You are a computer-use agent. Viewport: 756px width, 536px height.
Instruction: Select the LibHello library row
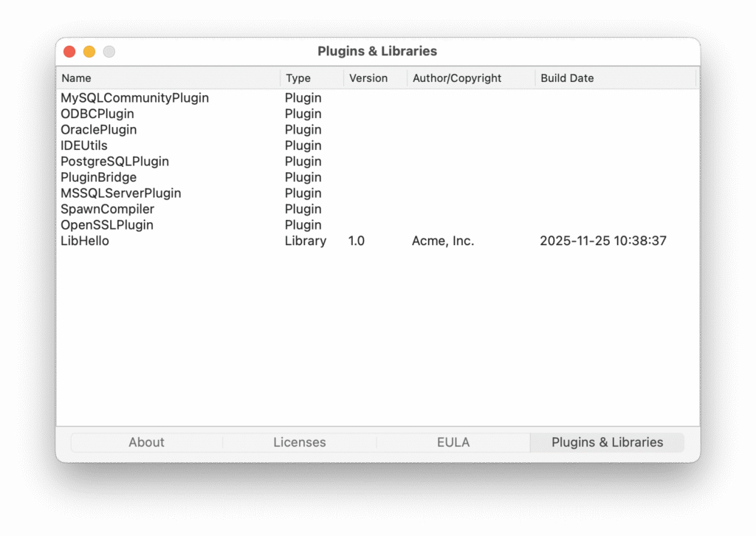pos(85,241)
